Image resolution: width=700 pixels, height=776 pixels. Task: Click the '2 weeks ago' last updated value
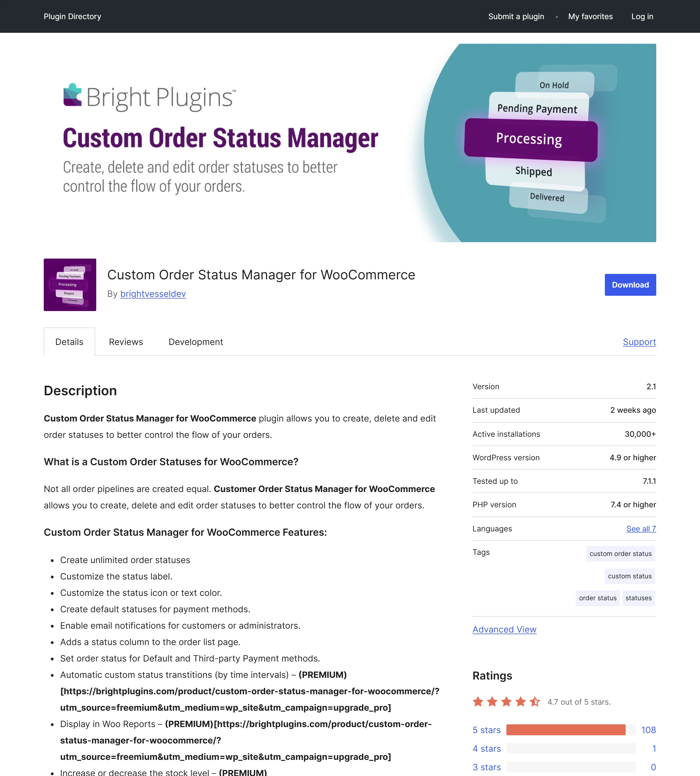[633, 410]
